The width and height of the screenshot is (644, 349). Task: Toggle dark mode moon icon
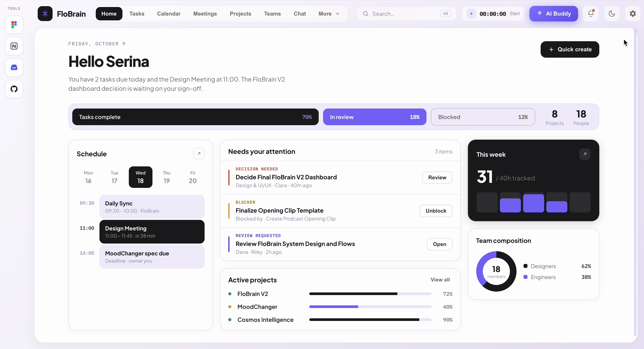tap(612, 14)
